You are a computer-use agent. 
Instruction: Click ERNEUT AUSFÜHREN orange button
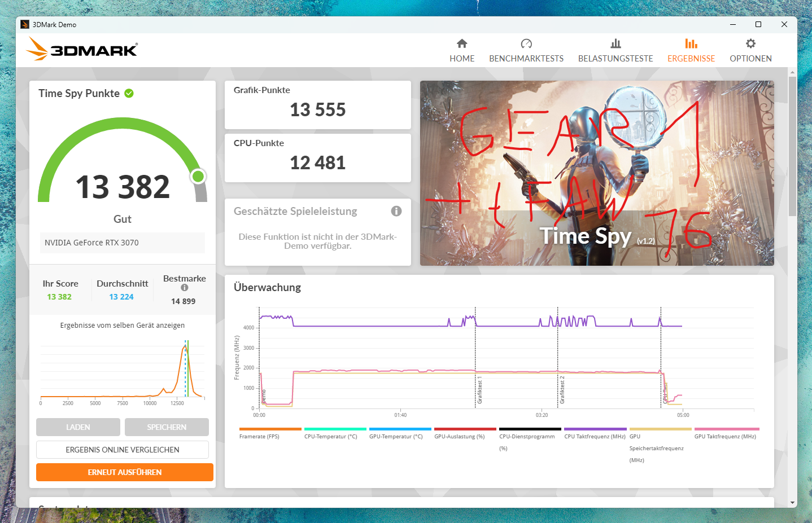[125, 472]
